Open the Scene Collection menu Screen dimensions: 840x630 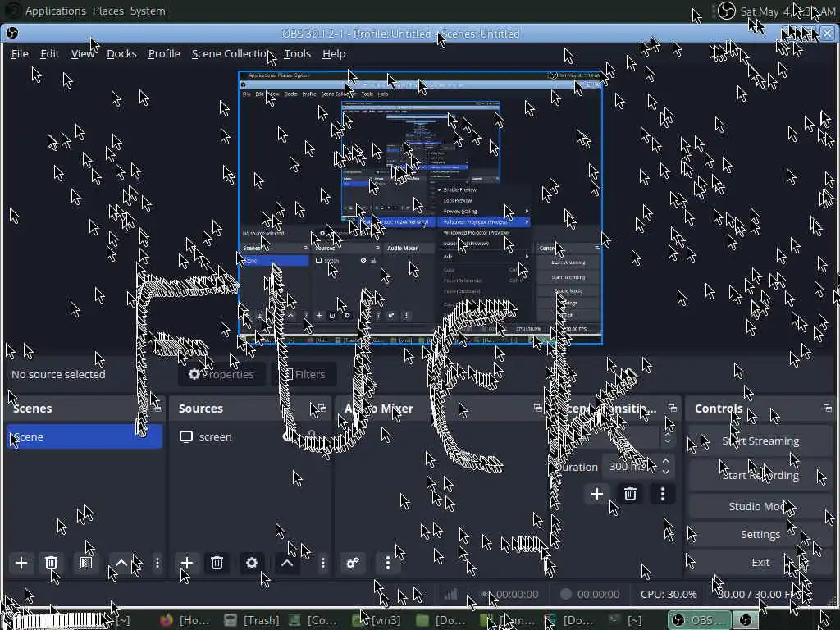click(x=231, y=53)
